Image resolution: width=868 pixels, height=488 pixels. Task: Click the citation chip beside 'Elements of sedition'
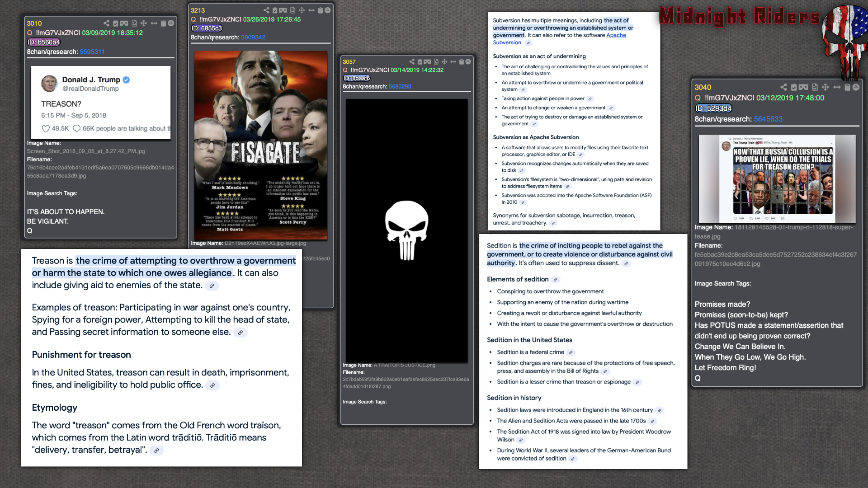coord(556,280)
